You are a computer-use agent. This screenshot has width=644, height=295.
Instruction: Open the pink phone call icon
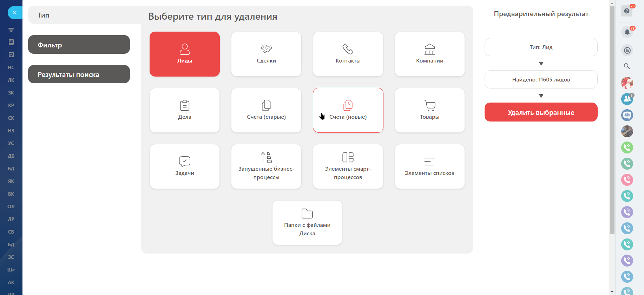[627, 180]
